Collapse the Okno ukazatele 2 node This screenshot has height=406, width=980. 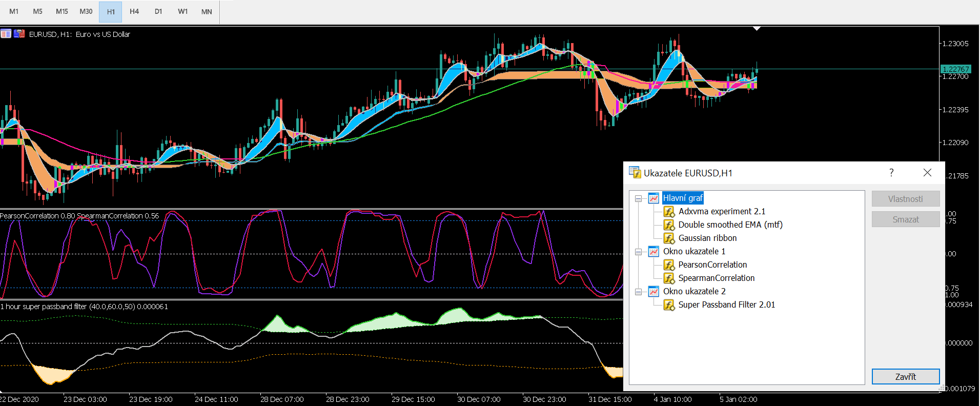(638, 292)
